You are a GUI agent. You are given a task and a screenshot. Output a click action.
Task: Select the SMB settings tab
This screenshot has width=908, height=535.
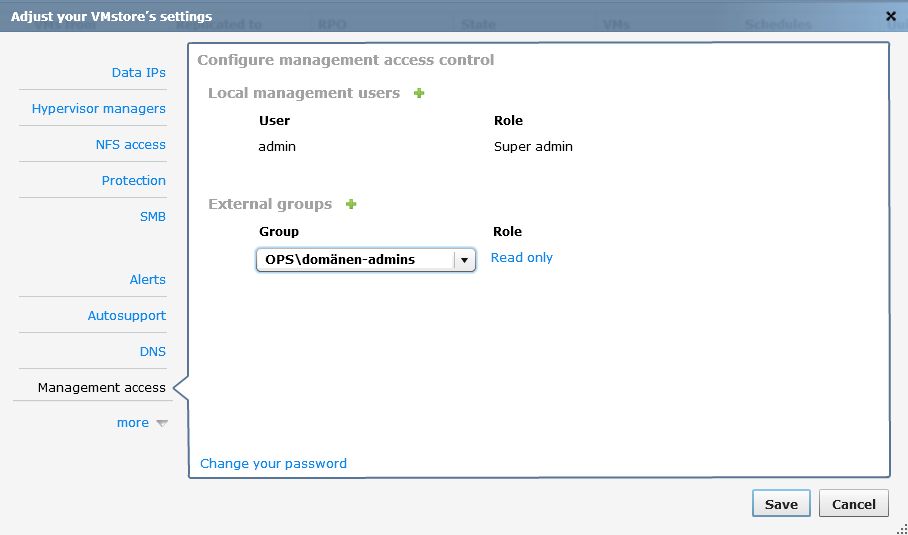(x=152, y=217)
